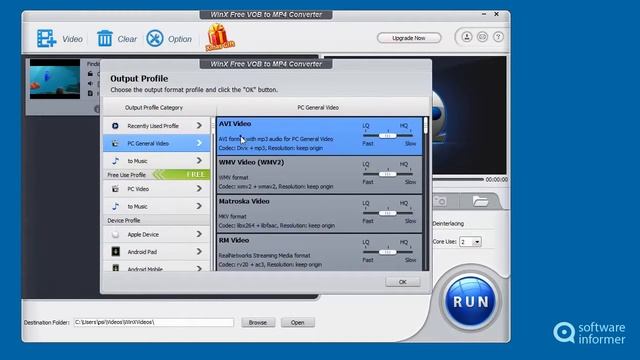Screen dimensions: 640x360
Task: Click the snapshot camera icon below the preview
Action: 440,201
